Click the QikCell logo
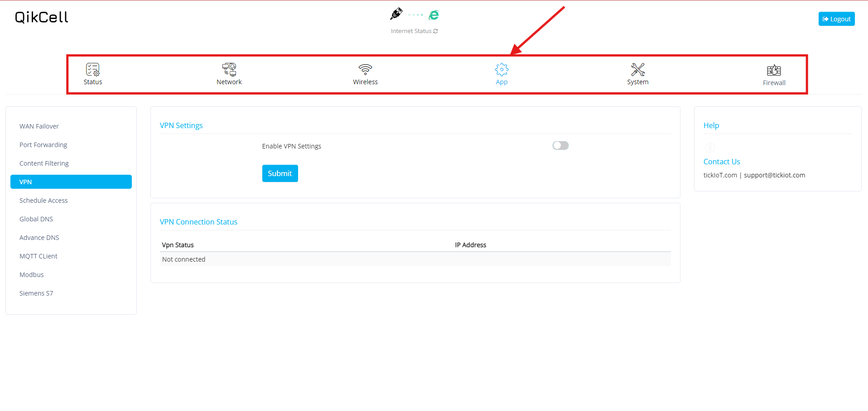Viewport: 868px width, 411px height. [42, 17]
